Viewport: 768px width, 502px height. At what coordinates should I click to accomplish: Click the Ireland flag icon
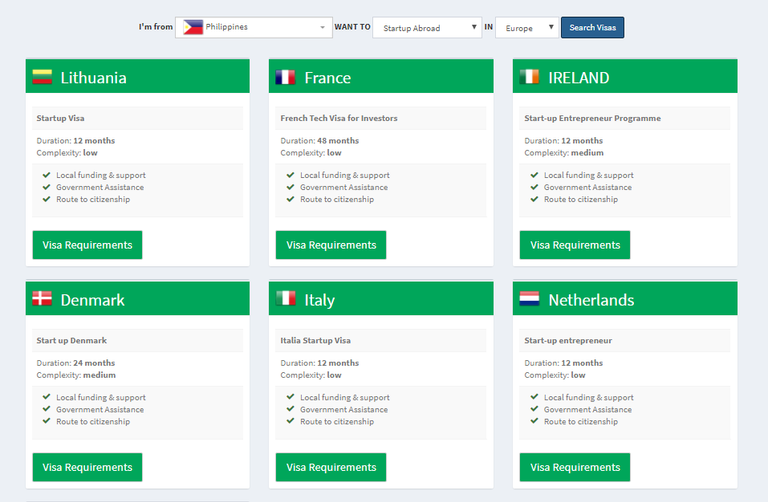coord(529,77)
